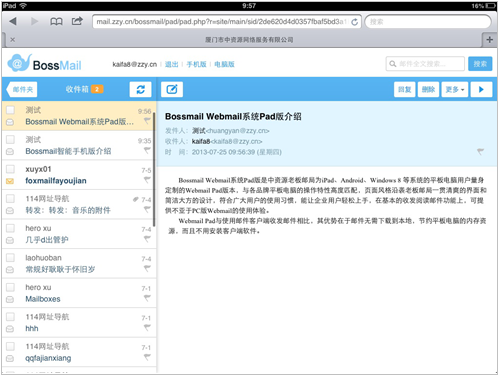Reload page using address bar refresh icon
Image resolution: width=501 pixels, height=377 pixels.
click(x=355, y=22)
